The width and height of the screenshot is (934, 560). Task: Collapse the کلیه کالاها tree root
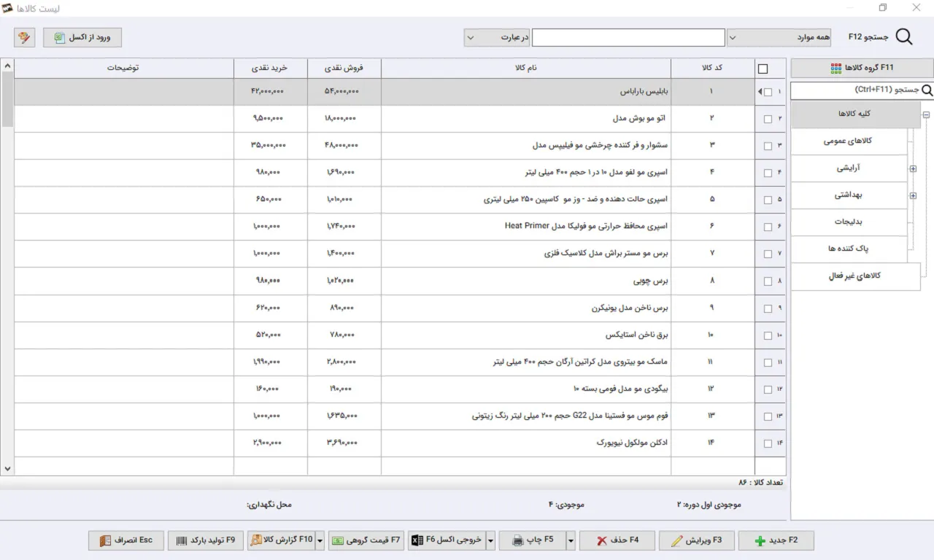927,114
